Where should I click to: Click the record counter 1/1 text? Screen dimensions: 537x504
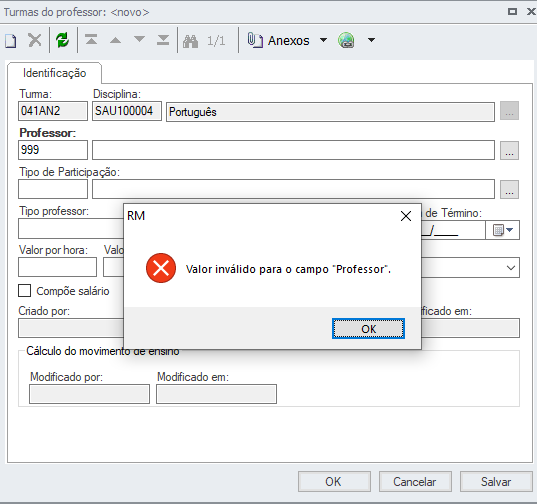point(216,41)
